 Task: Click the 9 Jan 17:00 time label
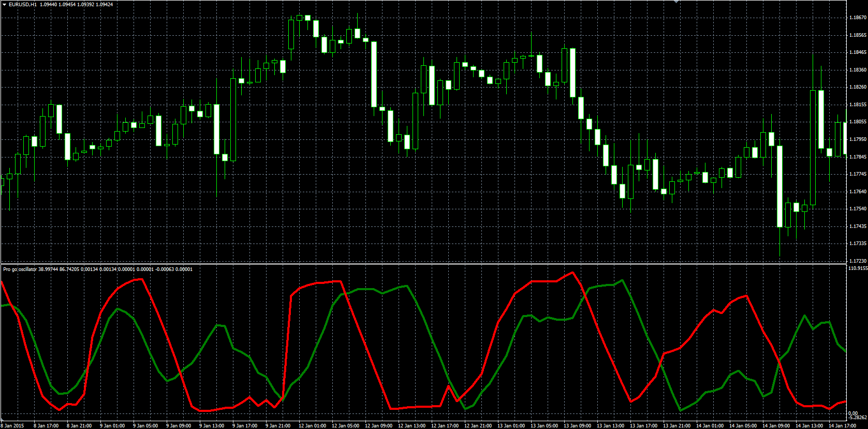[x=245, y=426]
